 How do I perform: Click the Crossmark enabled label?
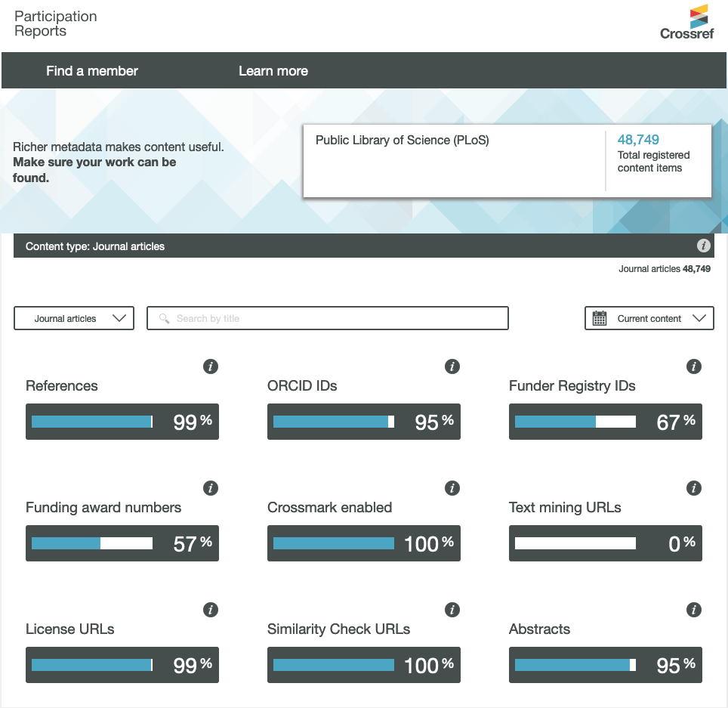pyautogui.click(x=330, y=507)
